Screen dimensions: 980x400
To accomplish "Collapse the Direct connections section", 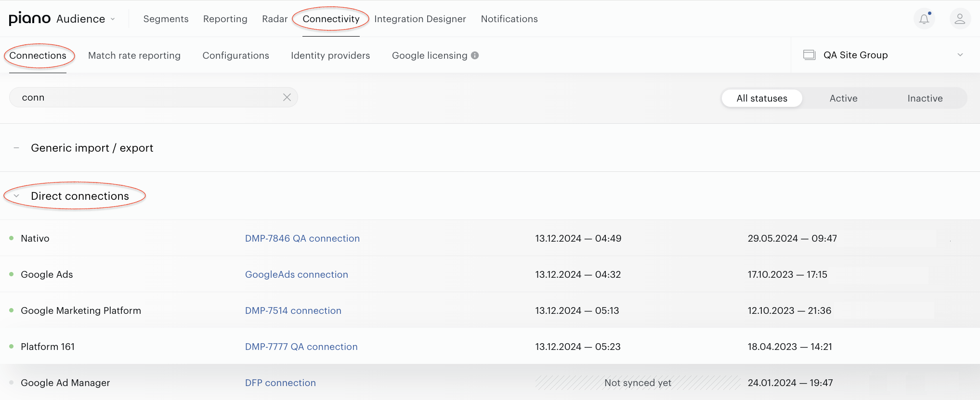I will pyautogui.click(x=16, y=196).
